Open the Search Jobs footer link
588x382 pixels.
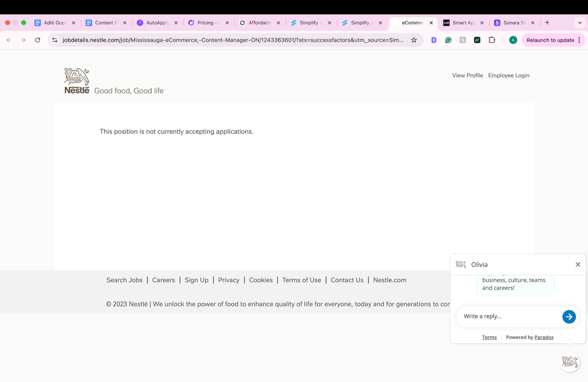coord(124,280)
